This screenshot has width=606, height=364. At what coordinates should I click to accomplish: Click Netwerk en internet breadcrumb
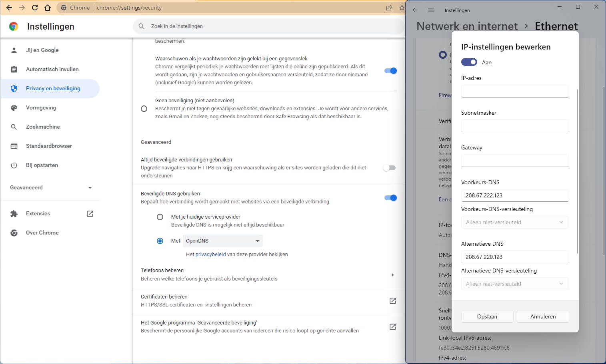(x=467, y=26)
